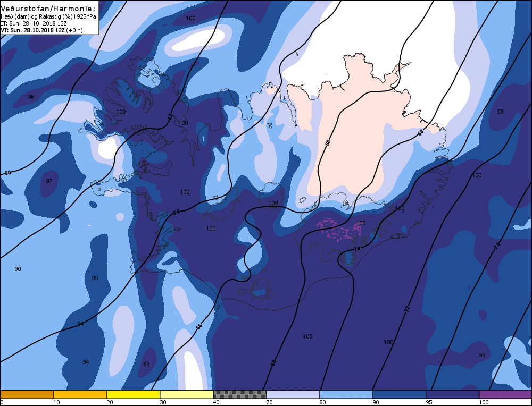Click the 'Veðurstofan/Harmonie:' title text
This screenshot has height=406, width=532.
[x=48, y=9]
